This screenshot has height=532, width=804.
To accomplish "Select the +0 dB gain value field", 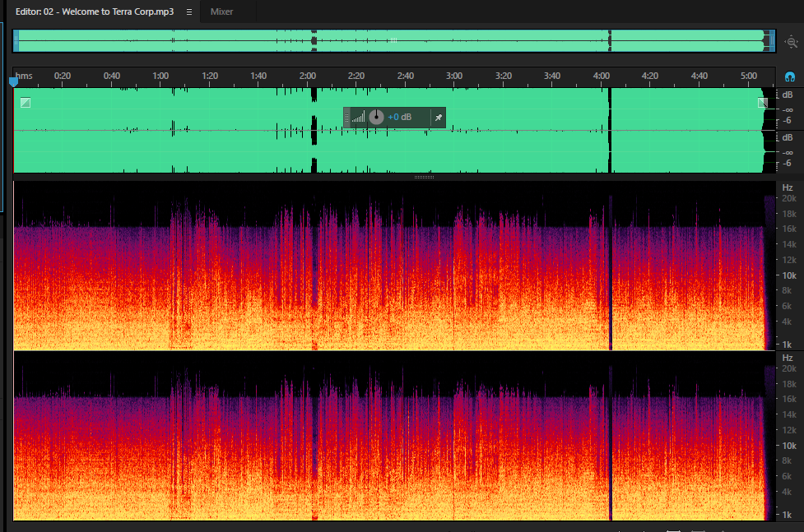I will tap(400, 117).
